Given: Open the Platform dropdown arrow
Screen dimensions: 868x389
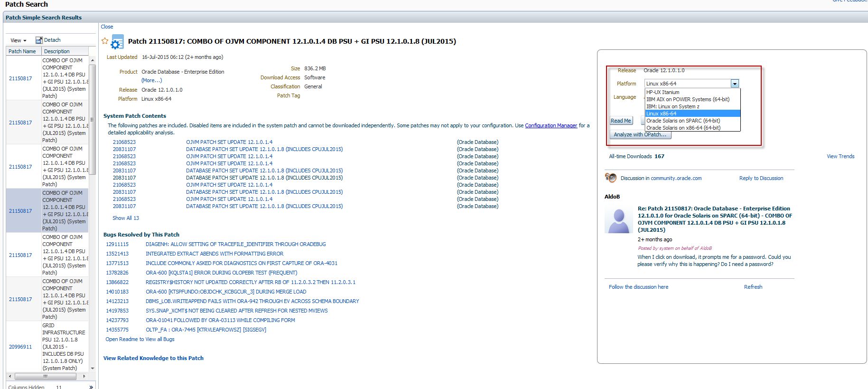Looking at the screenshot, I should coord(735,84).
